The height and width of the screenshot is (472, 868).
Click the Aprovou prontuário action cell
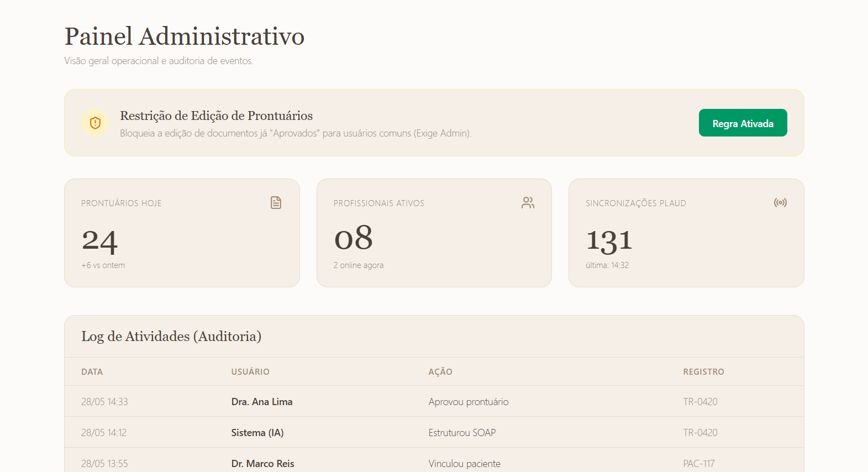click(469, 402)
